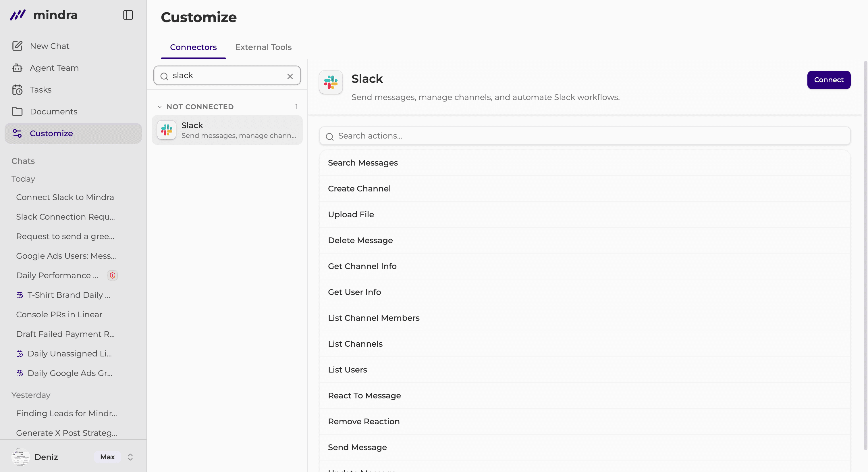
Task: Click the magnifier icon in Search actions
Action: [329, 136]
